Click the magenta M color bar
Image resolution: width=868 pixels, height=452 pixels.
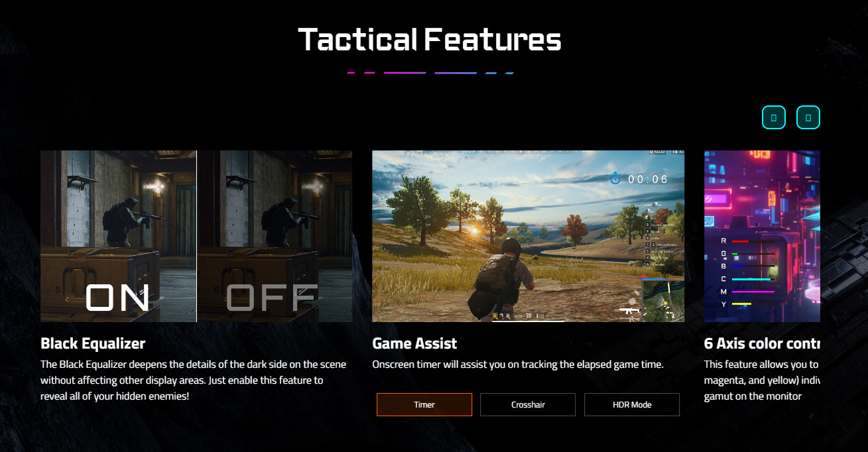tap(753, 292)
